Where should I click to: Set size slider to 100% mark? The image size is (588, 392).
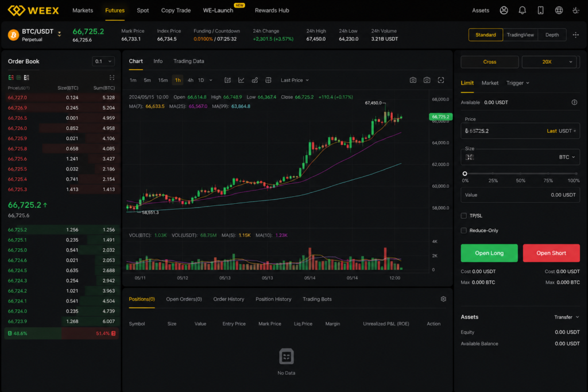(x=575, y=174)
